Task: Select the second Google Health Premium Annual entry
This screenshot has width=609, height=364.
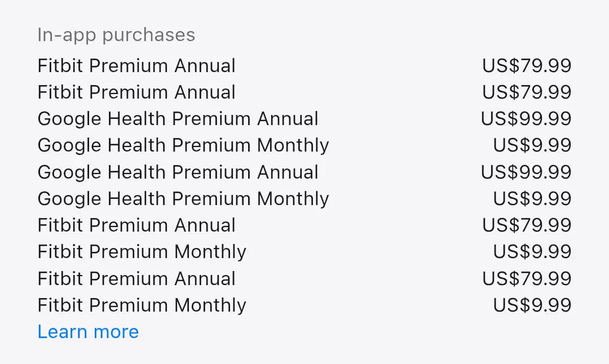Action: (178, 172)
